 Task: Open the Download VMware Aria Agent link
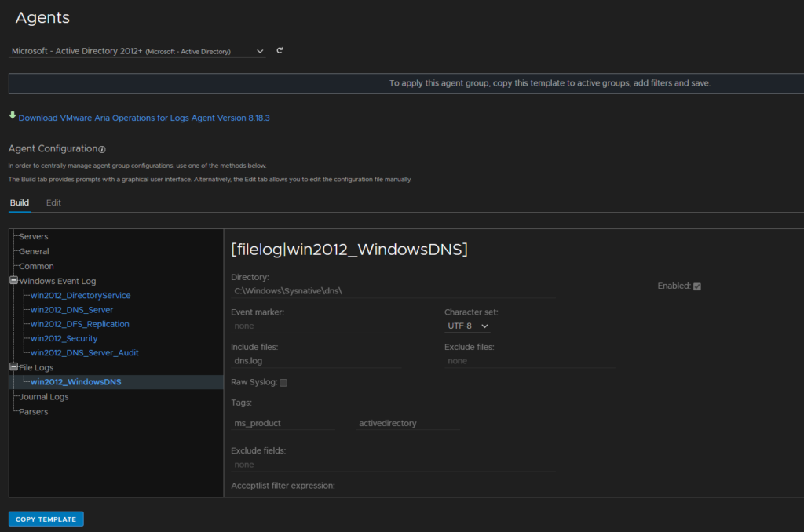144,118
